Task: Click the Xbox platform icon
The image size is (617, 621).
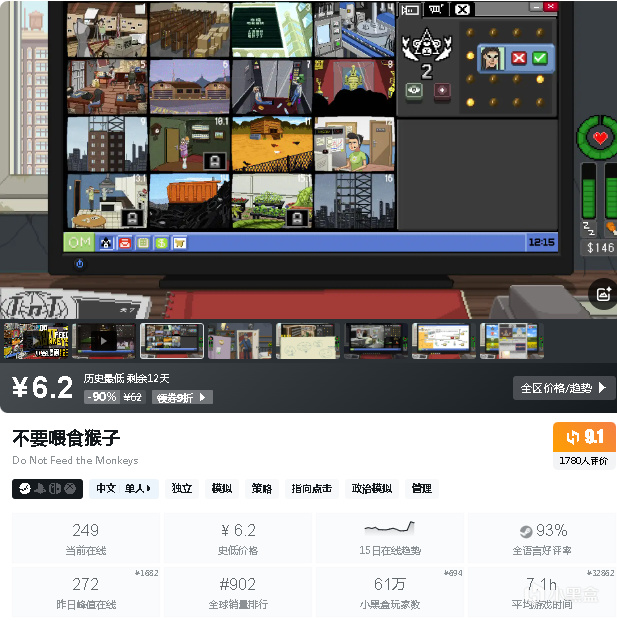Action: [x=70, y=489]
